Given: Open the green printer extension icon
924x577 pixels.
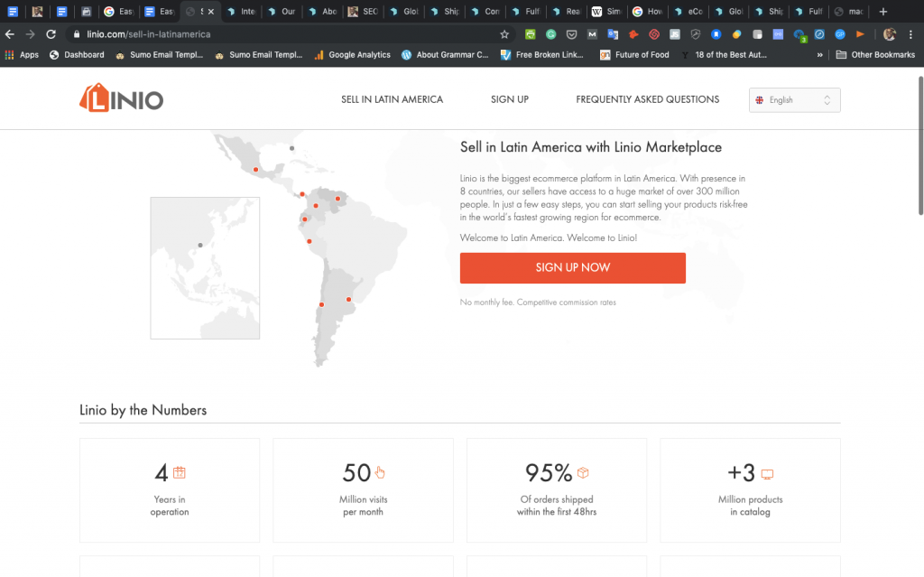Looking at the screenshot, I should tap(531, 34).
